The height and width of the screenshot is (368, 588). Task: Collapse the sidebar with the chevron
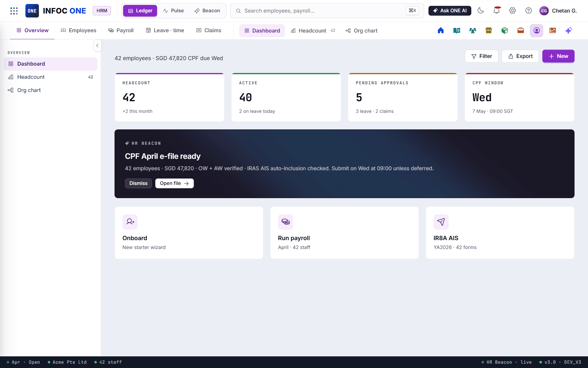97,45
